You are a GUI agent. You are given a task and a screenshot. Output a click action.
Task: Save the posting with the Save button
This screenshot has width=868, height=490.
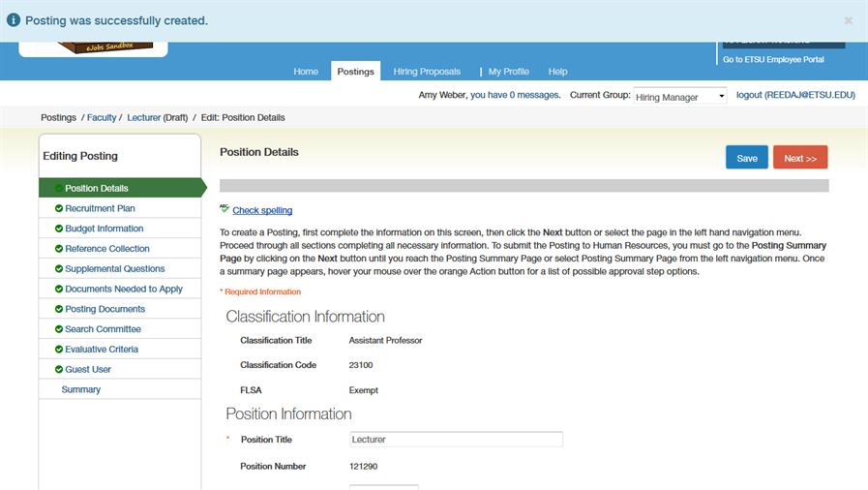(746, 158)
